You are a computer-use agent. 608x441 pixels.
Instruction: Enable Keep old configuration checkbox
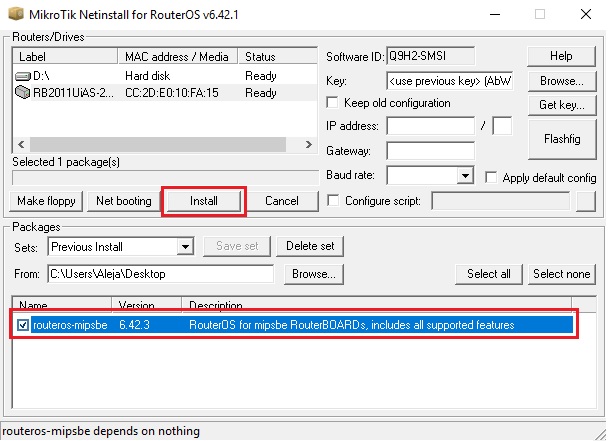coord(332,103)
